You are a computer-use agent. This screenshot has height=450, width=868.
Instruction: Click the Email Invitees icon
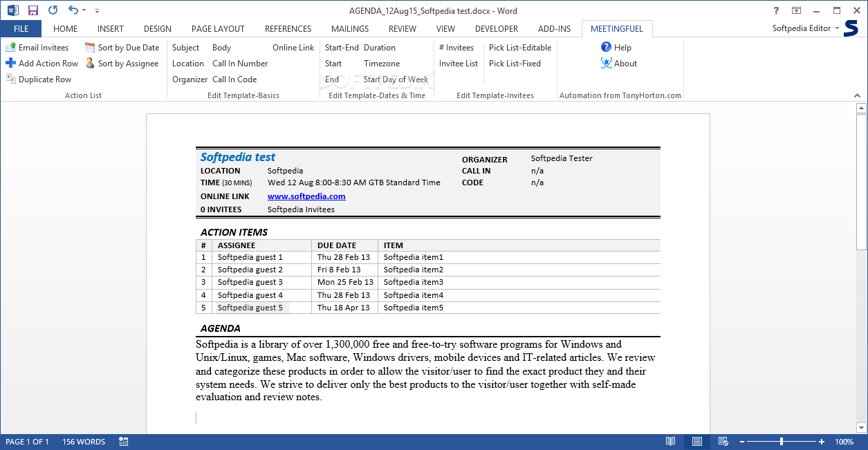tap(10, 48)
